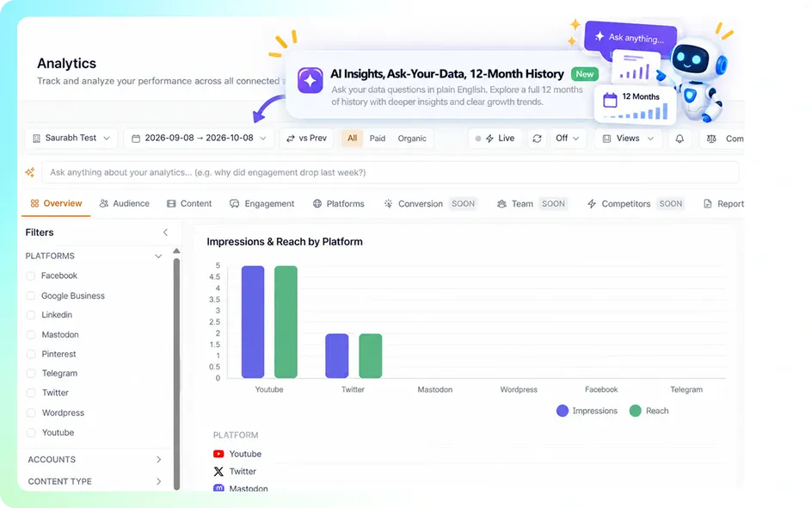Viewport: 812px width, 508px height.
Task: Open the Report tab
Action: click(x=723, y=204)
